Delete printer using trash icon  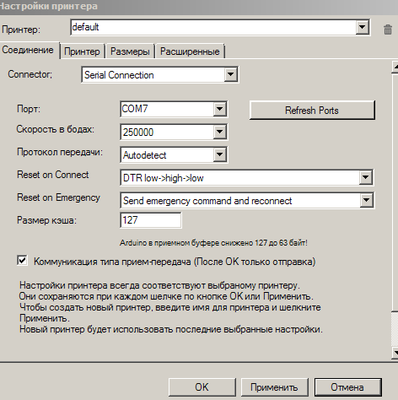[387, 29]
